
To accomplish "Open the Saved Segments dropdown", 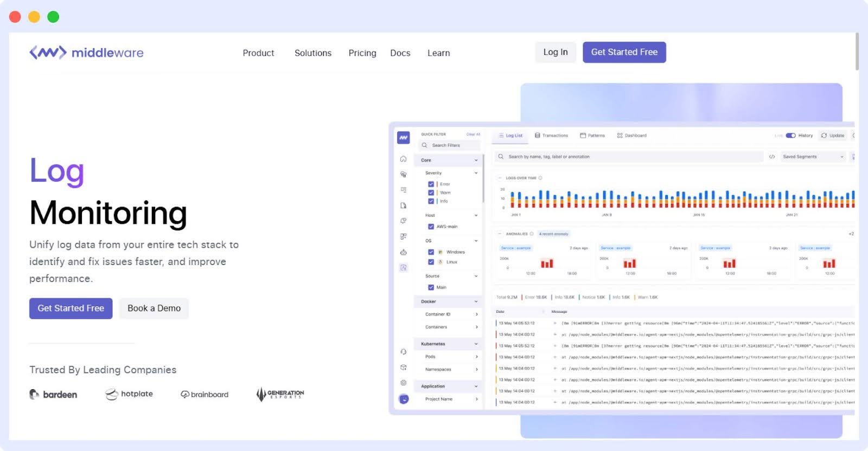I will [813, 157].
